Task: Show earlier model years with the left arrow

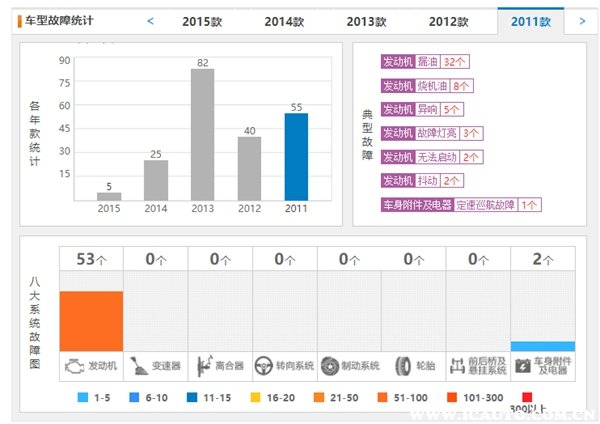Action: pyautogui.click(x=150, y=21)
